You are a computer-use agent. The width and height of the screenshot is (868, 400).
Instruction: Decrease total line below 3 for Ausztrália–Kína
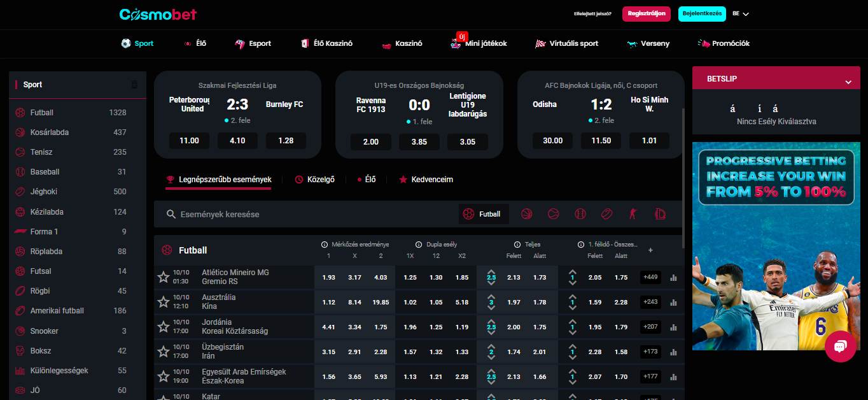click(x=491, y=309)
